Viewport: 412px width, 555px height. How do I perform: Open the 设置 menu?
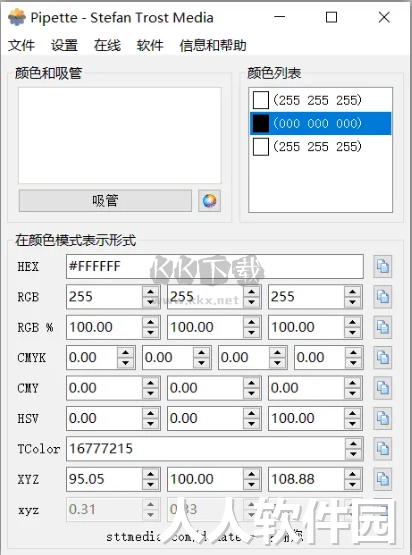click(x=64, y=45)
